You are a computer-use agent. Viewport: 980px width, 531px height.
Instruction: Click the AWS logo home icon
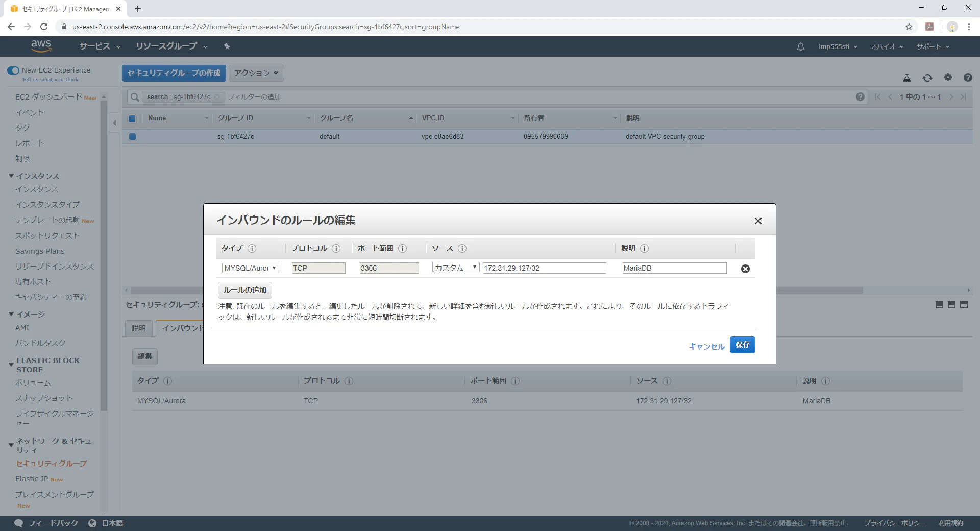[x=41, y=46]
